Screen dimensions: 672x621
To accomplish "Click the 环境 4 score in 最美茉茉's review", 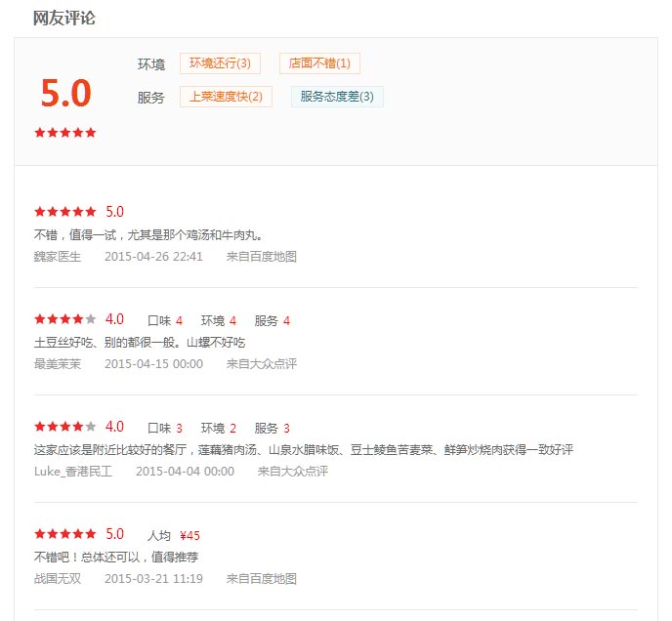I will pyautogui.click(x=219, y=320).
